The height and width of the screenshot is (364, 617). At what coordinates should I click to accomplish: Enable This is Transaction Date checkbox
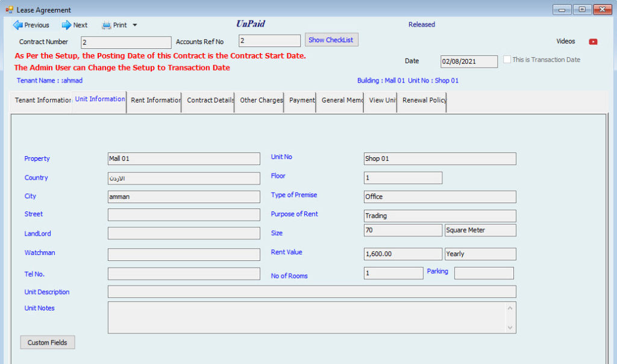[507, 60]
